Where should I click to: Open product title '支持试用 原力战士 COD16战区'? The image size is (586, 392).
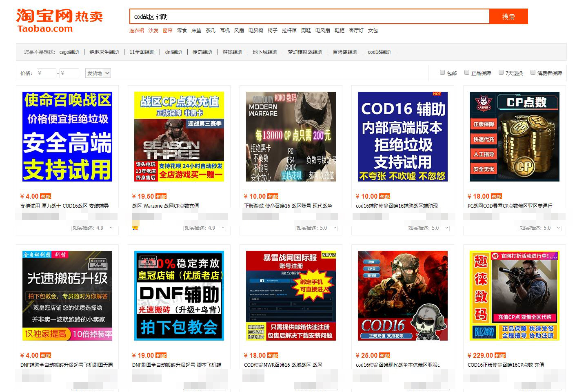click(x=64, y=206)
